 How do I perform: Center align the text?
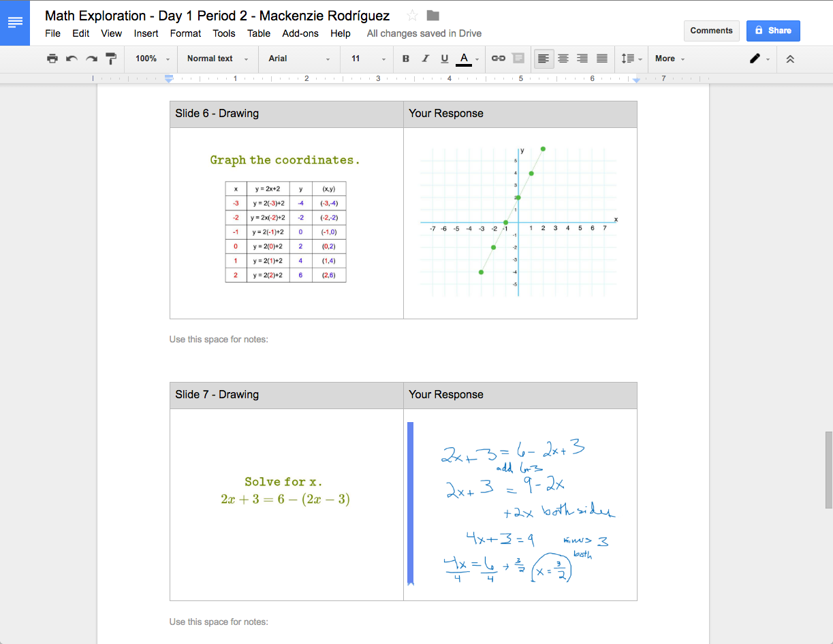(x=563, y=59)
